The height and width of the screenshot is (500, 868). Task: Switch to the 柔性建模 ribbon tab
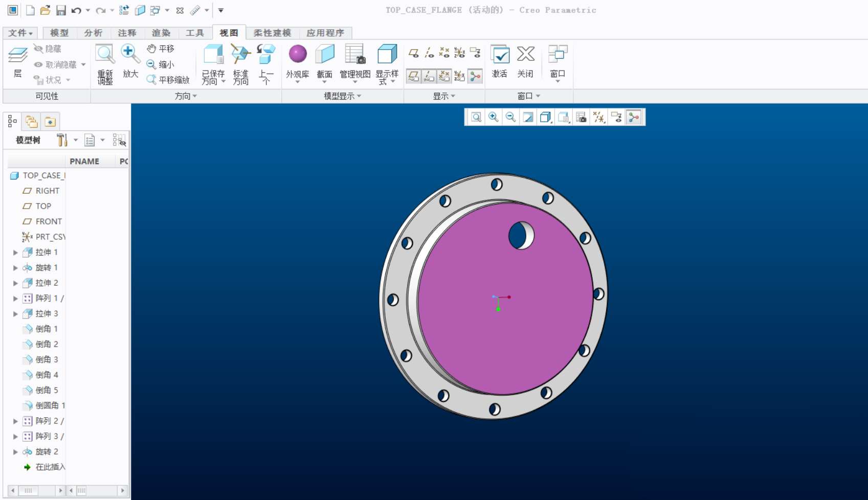coord(272,33)
